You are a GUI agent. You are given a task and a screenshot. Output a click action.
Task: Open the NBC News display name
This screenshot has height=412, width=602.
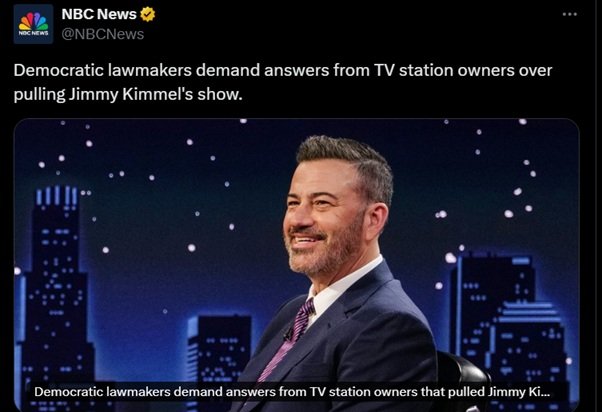99,14
